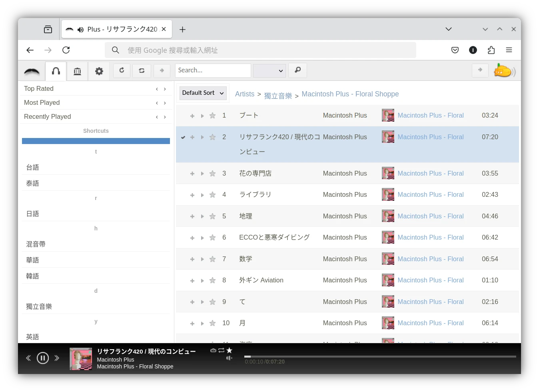The height and width of the screenshot is (392, 539).
Task: Click the refresh playlist icon in toolbar
Action: pyautogui.click(x=122, y=70)
